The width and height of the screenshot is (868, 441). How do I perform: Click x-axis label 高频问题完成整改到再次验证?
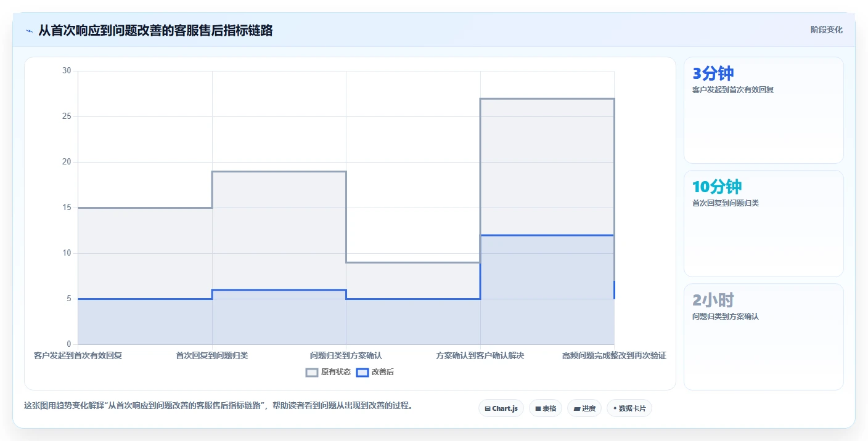pos(614,356)
